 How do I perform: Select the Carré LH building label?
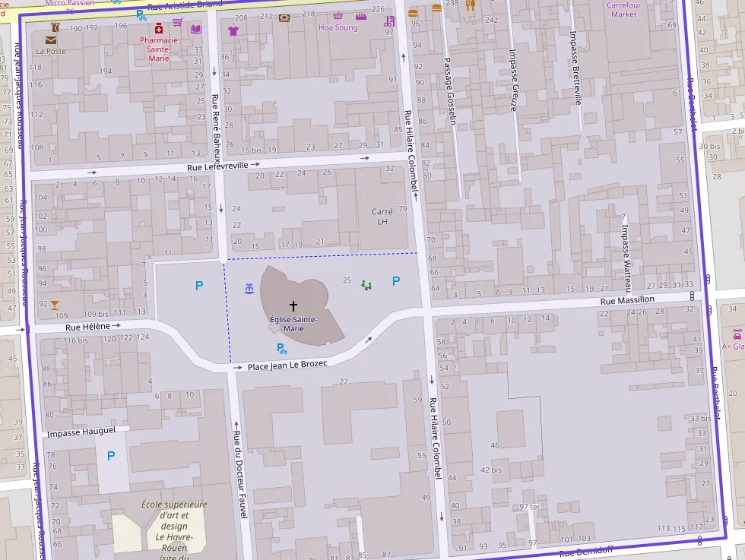click(382, 217)
